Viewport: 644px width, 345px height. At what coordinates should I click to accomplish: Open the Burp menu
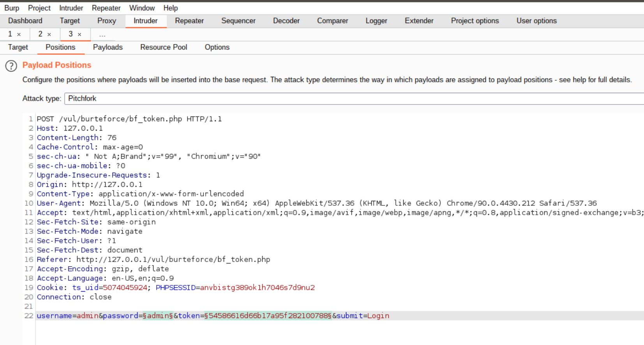click(12, 8)
